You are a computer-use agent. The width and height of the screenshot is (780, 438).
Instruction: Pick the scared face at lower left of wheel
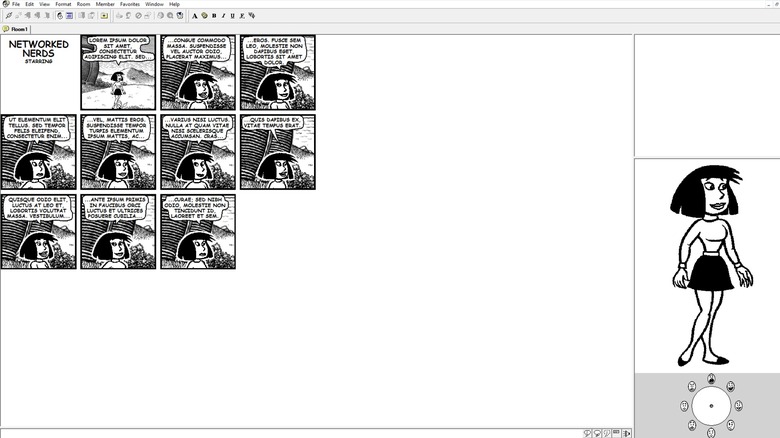coord(692,425)
